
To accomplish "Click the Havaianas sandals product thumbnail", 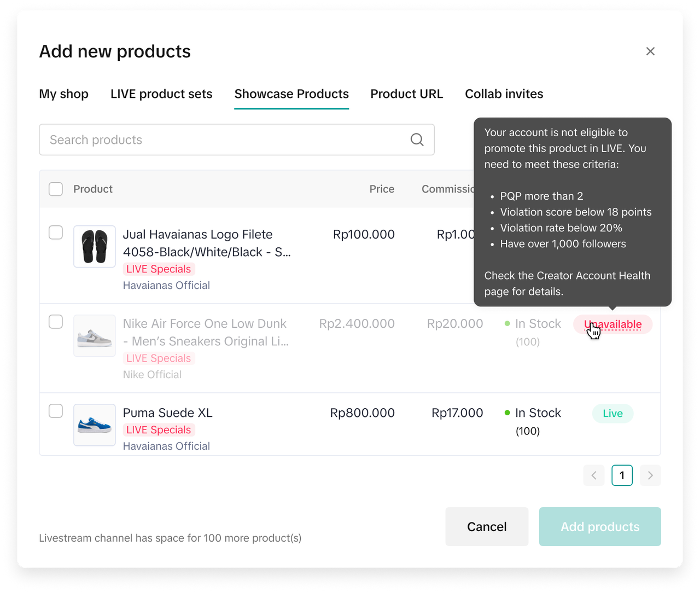I will click(95, 246).
